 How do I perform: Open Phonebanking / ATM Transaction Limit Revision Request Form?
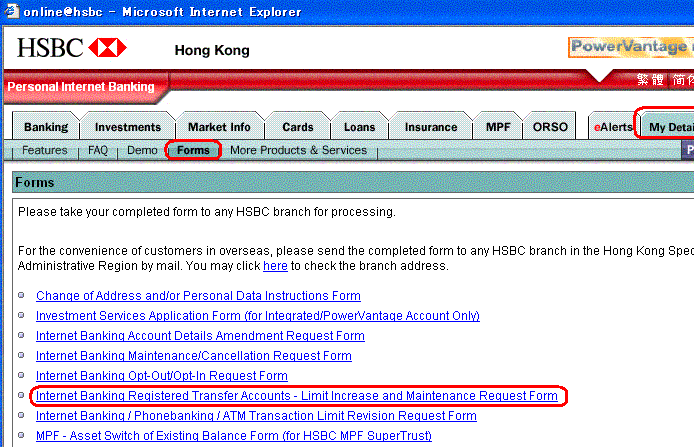pos(256,416)
